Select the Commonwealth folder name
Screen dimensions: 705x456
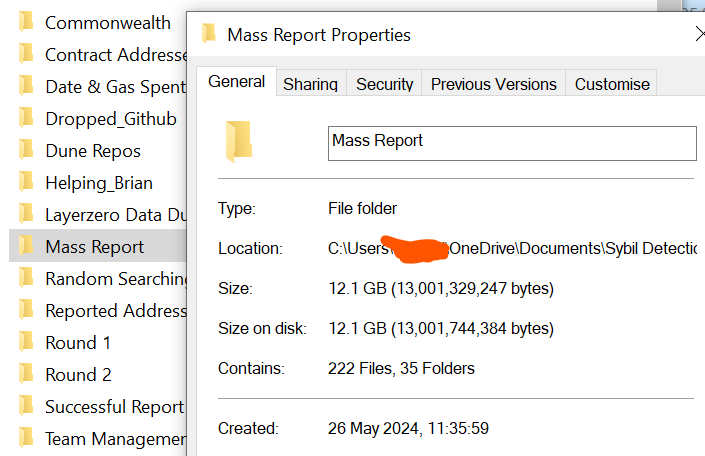(108, 23)
